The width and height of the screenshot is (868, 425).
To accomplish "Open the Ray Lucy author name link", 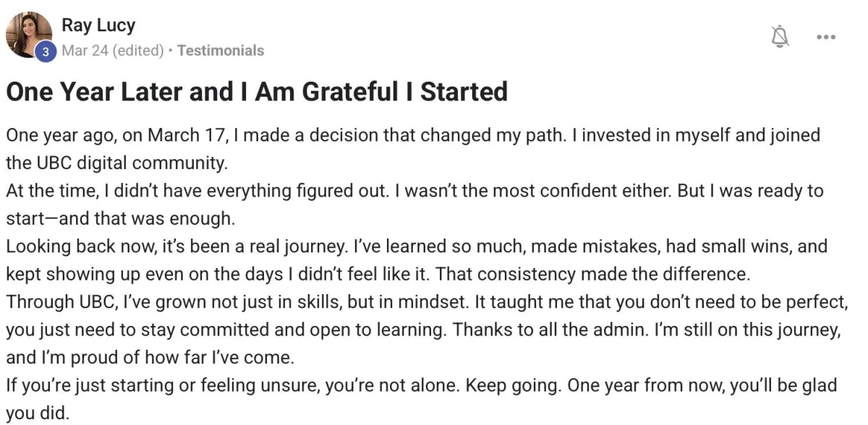I will (98, 25).
